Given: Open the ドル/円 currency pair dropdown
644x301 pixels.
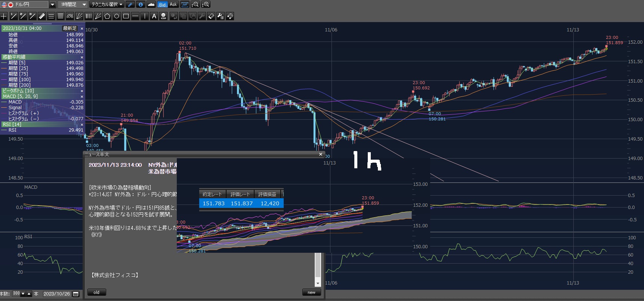Looking at the screenshot, I should pyautogui.click(x=53, y=4).
